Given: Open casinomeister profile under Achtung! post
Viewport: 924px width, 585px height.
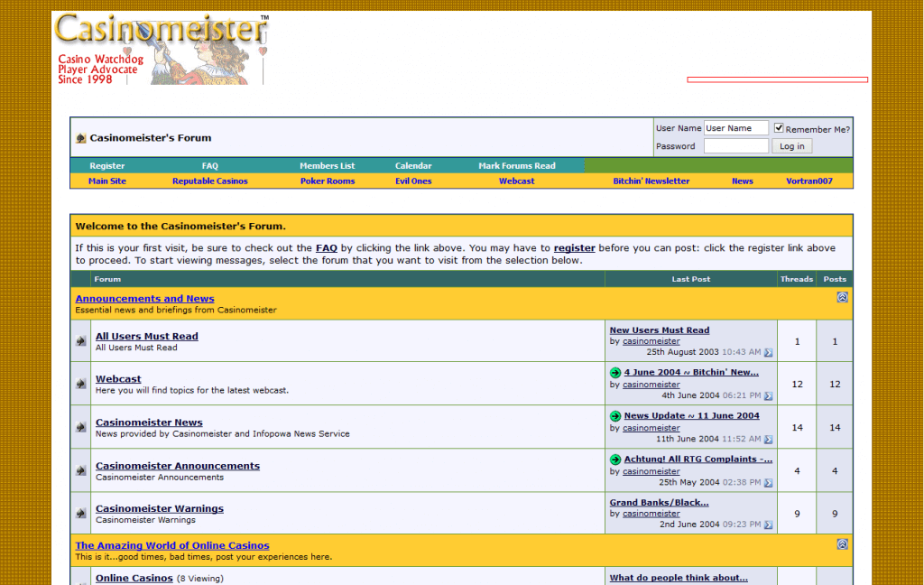Looking at the screenshot, I should click(x=651, y=471).
